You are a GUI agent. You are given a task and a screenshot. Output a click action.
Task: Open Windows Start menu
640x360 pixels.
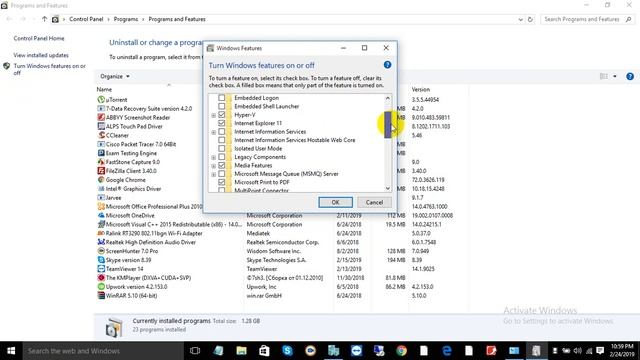click(x=11, y=351)
